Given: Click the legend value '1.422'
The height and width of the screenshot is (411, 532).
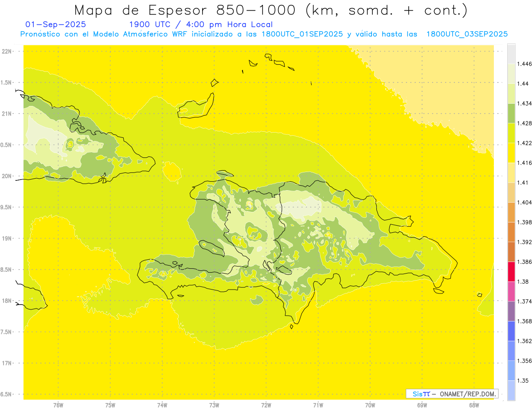Looking at the screenshot, I should pyautogui.click(x=524, y=143).
